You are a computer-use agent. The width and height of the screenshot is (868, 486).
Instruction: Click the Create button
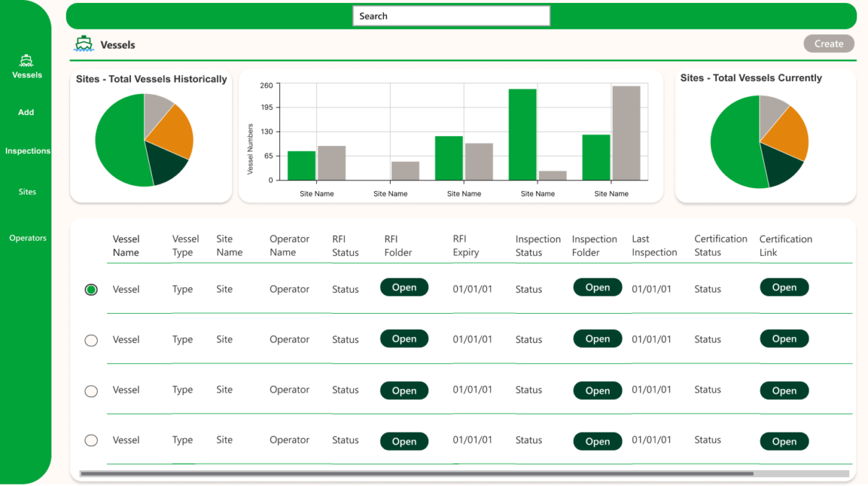coord(828,43)
